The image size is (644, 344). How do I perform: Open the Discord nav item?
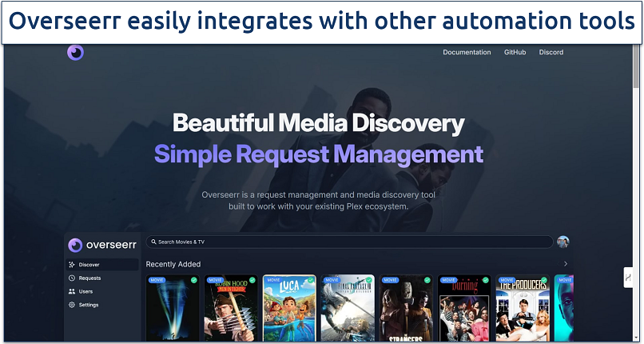point(551,53)
